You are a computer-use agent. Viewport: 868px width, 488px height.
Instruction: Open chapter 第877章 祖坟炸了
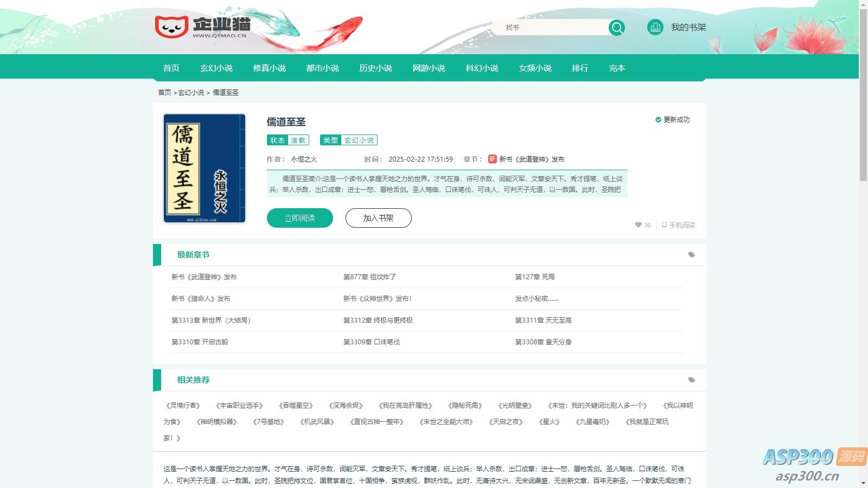pyautogui.click(x=369, y=277)
